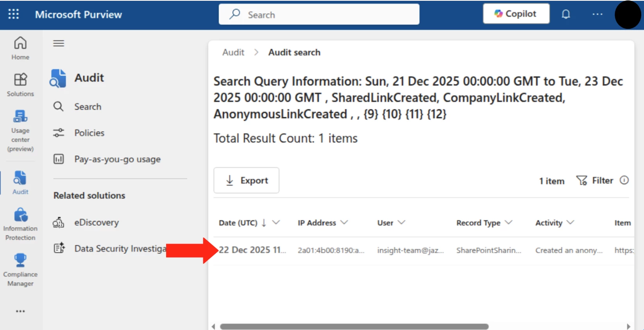
Task: Click the horizontal scrollbar thumb
Action: tap(354, 326)
